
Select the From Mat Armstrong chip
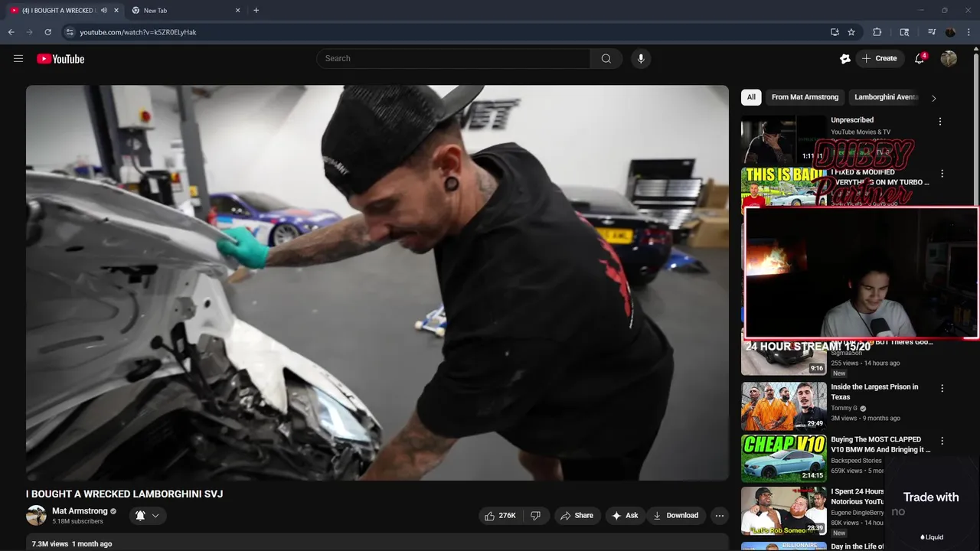click(805, 97)
